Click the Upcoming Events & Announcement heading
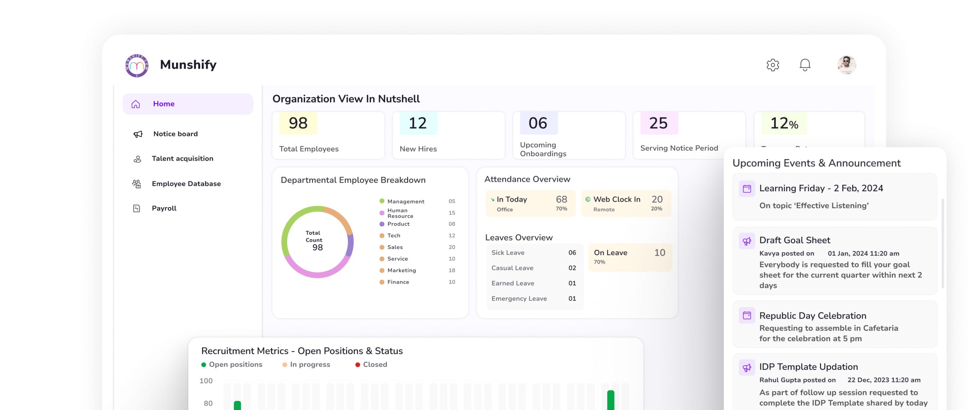Image resolution: width=980 pixels, height=410 pixels. click(816, 163)
